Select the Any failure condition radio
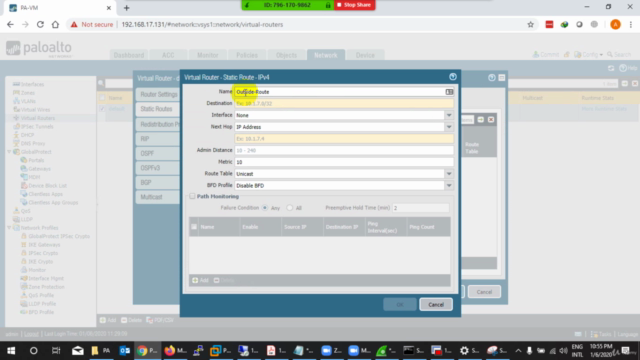 (x=265, y=208)
